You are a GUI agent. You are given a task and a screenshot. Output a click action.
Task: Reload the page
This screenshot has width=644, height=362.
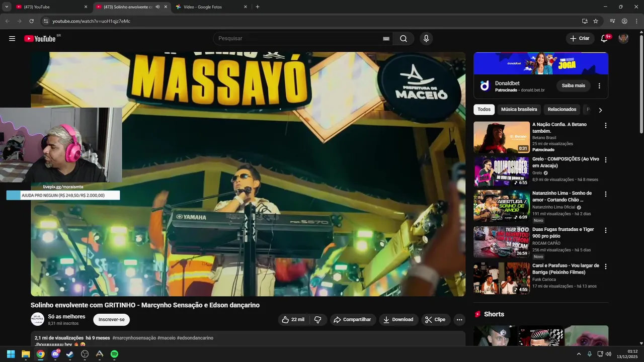tap(31, 21)
